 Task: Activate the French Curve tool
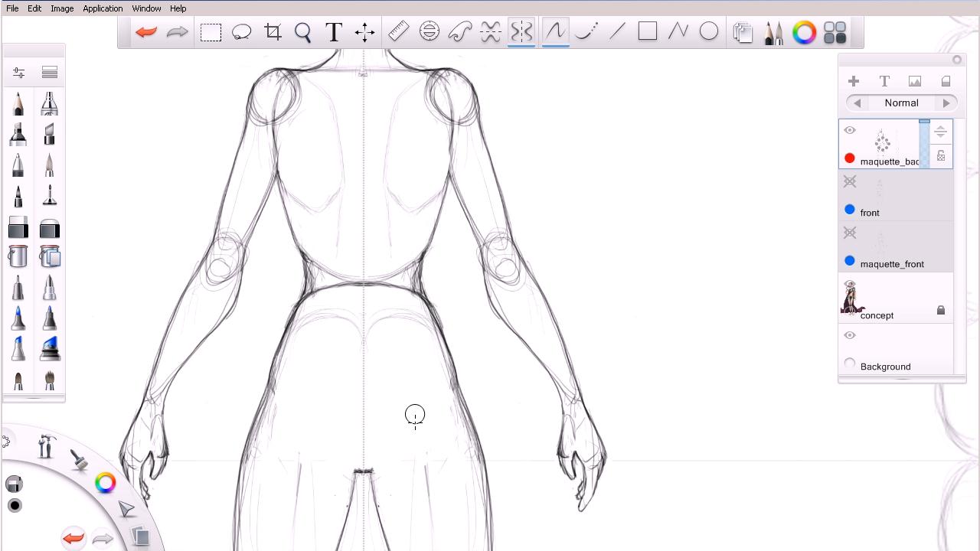click(460, 32)
